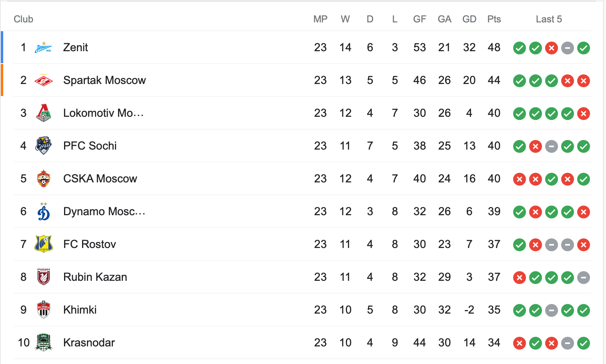Select the Last 5 column header
The height and width of the screenshot is (364, 606).
coord(549,19)
